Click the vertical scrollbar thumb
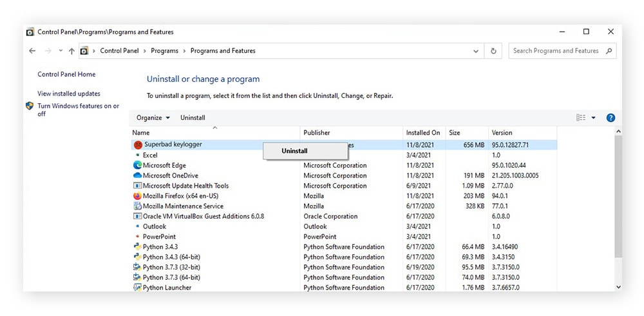Viewport: 644px width, 316px height. [x=618, y=197]
